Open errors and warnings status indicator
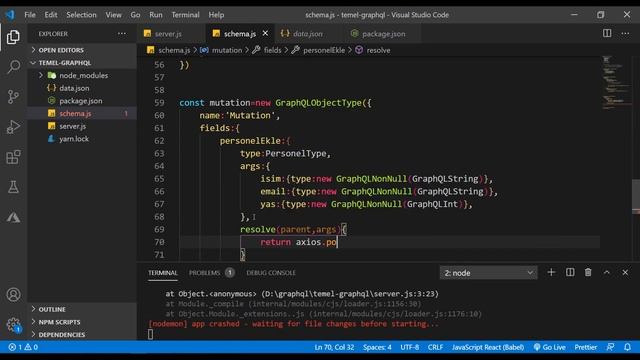This screenshot has width=640, height=360. point(23,347)
